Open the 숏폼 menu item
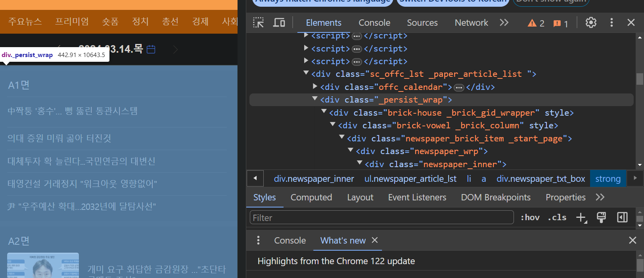The image size is (644, 278). [x=110, y=21]
